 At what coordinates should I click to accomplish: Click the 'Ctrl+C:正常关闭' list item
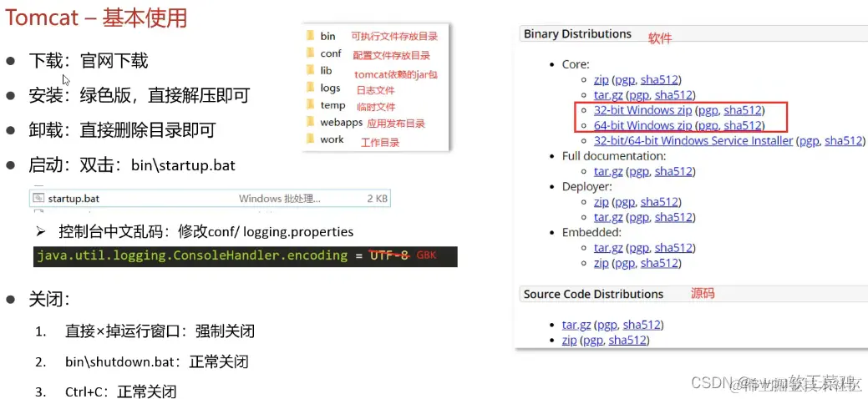[x=120, y=392]
